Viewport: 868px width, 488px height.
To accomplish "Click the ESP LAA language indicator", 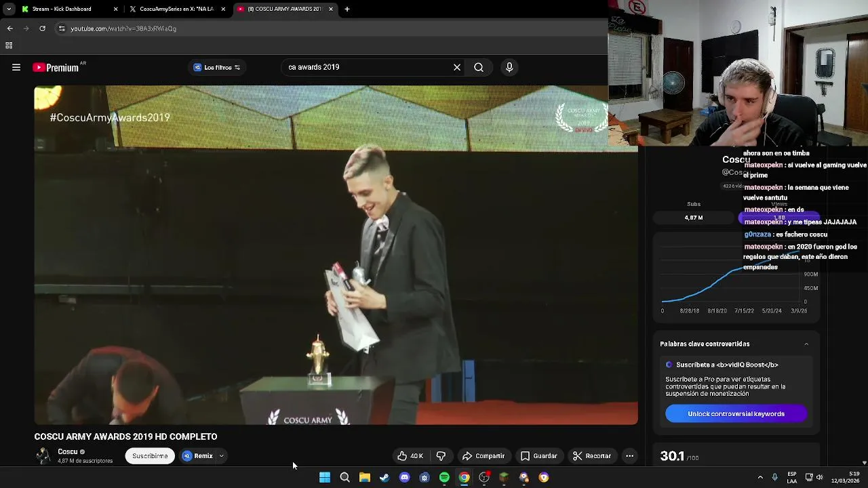I will point(792,477).
